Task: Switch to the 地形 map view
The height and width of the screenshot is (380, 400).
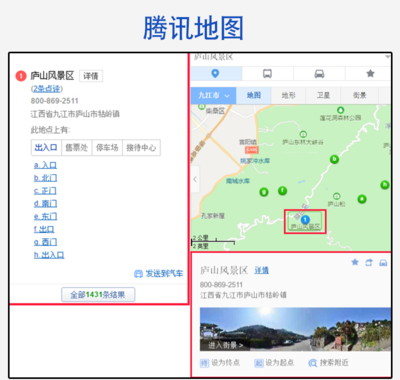Action: [288, 96]
